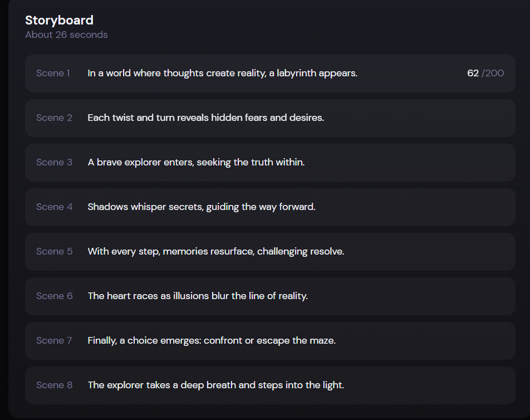Click the Scene 5 label
Screen dimensions: 530x420
coord(54,251)
